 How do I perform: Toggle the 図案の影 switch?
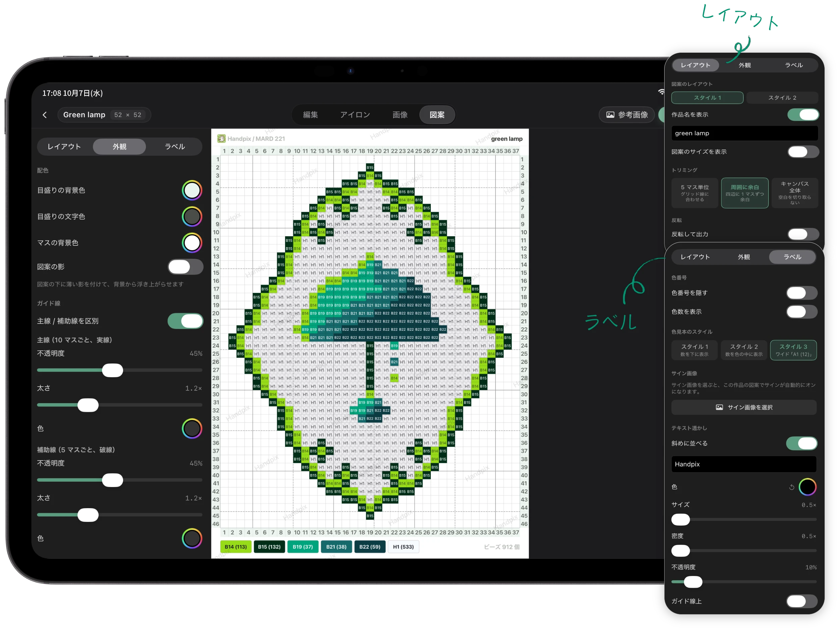click(x=186, y=267)
